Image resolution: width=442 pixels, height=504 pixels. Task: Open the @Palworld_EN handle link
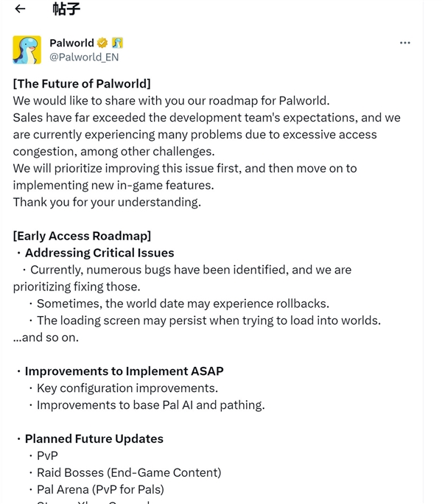(84, 57)
